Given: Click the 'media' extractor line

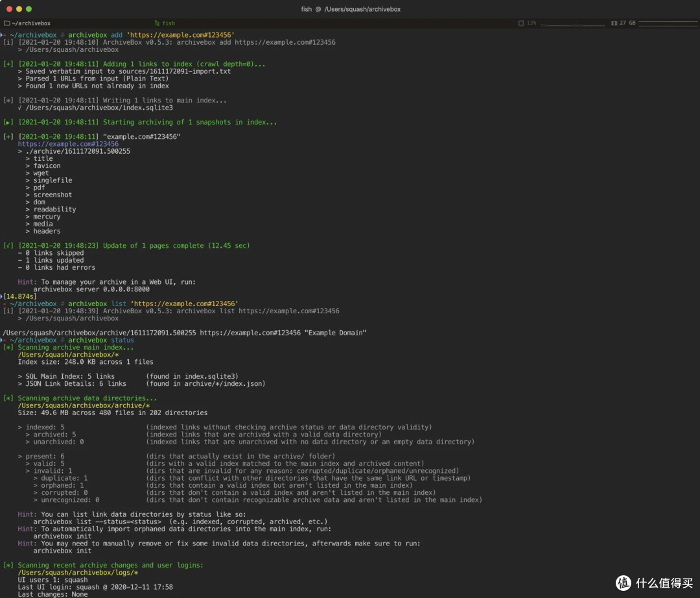Looking at the screenshot, I should click(40, 224).
